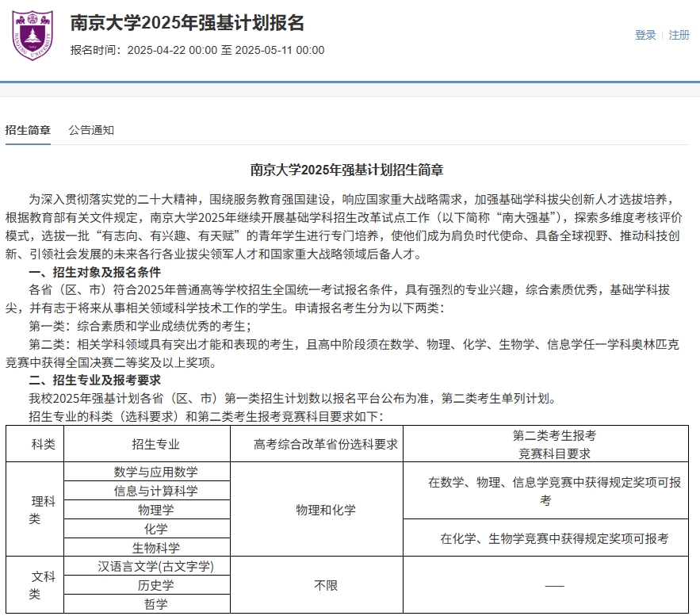Click the 不限 subject requirement cell
700x616 pixels.
click(x=326, y=586)
